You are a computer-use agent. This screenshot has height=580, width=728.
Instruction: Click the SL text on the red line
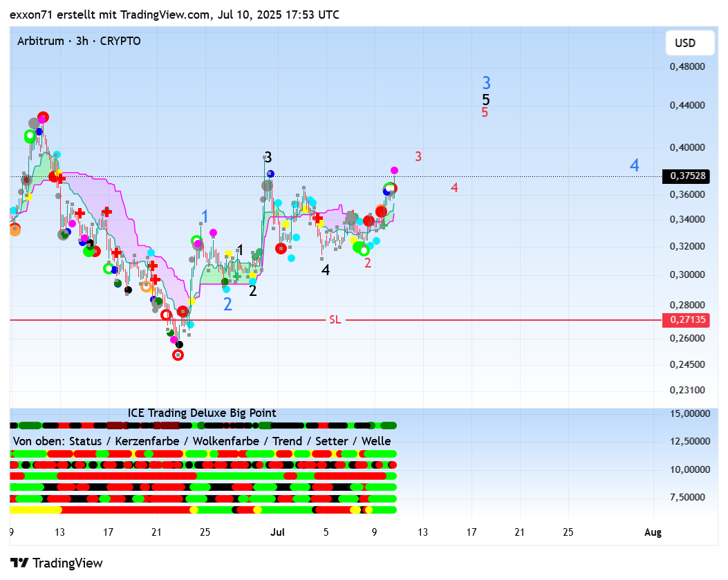[335, 319]
